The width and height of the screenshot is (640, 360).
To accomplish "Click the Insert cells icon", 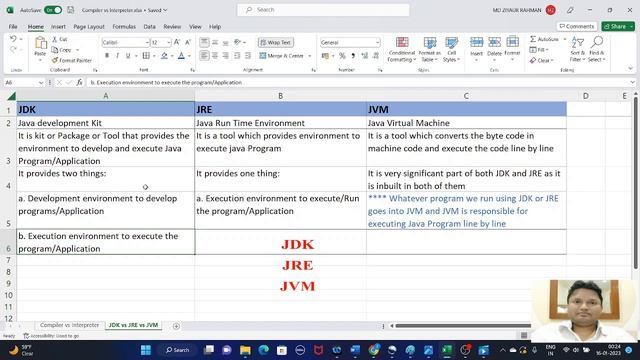I will (476, 42).
